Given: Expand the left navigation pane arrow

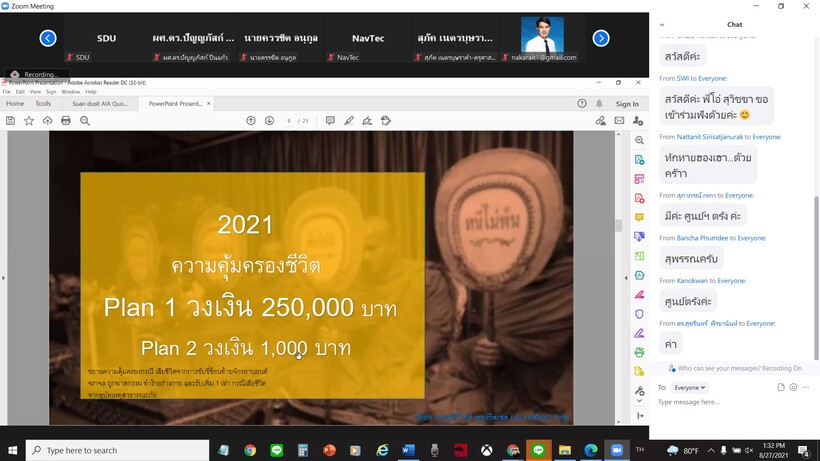Looking at the screenshot, I should (3, 278).
